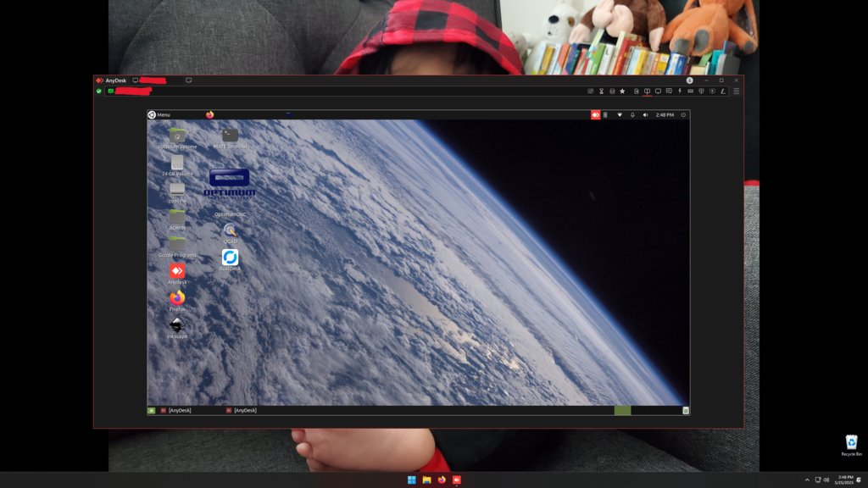Click the AnyDesk session tab with monitor icon
Viewport: 868px width, 488px height.
click(x=151, y=80)
